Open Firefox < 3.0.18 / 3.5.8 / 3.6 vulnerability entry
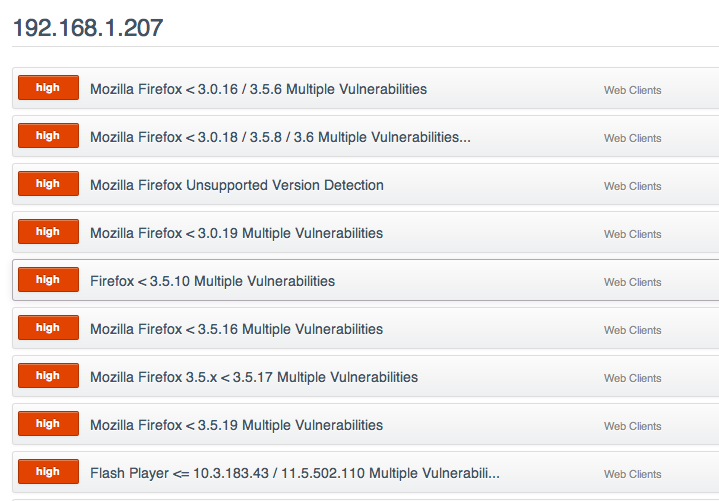This screenshot has width=719, height=501. pyautogui.click(x=365, y=137)
